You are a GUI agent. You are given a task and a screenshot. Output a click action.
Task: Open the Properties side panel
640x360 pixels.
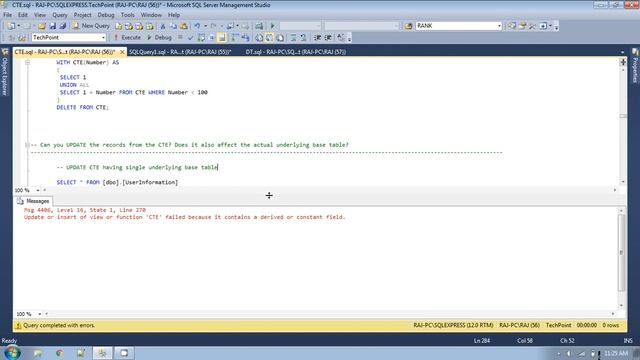[635, 66]
